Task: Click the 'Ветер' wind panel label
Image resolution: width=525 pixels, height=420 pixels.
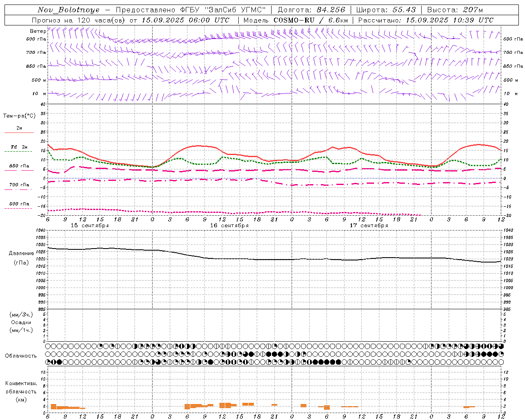Action: click(38, 31)
